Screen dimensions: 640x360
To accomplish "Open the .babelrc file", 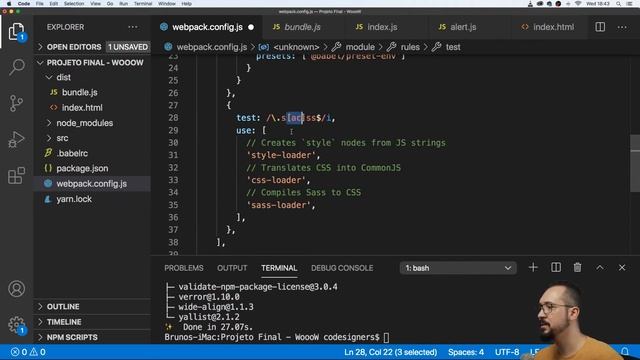I will tap(92, 153).
